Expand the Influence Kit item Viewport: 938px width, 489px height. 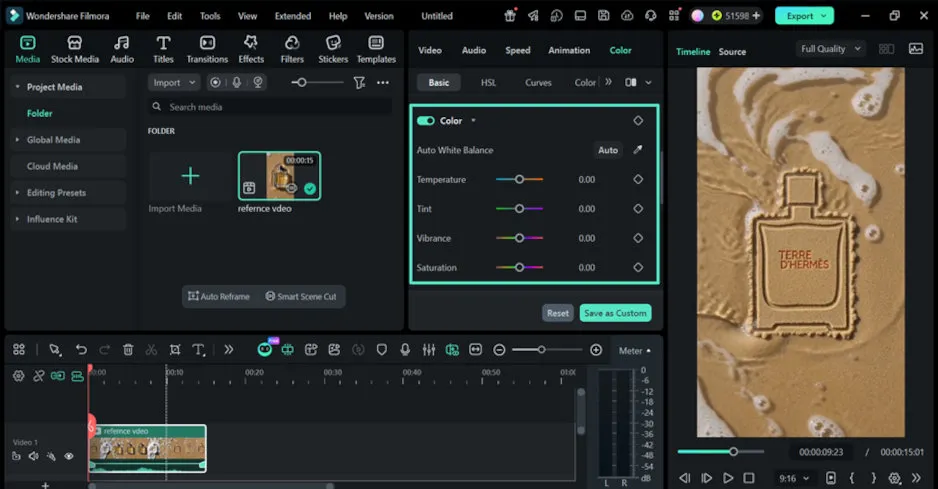click(x=17, y=219)
